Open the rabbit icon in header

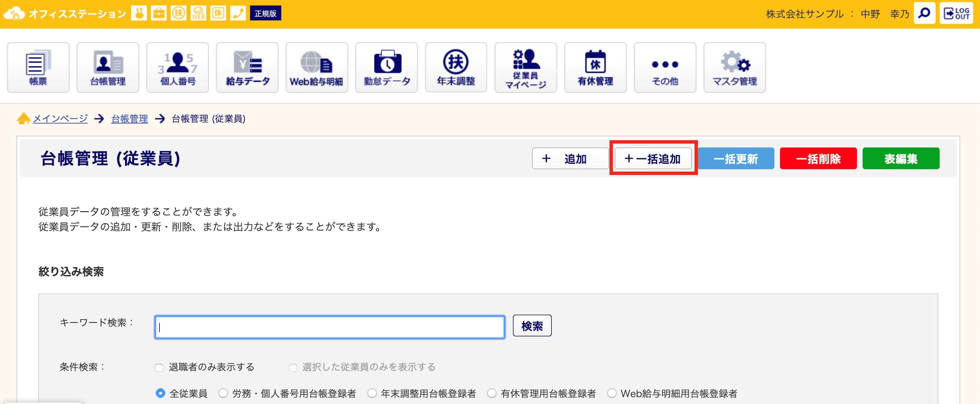click(x=139, y=13)
